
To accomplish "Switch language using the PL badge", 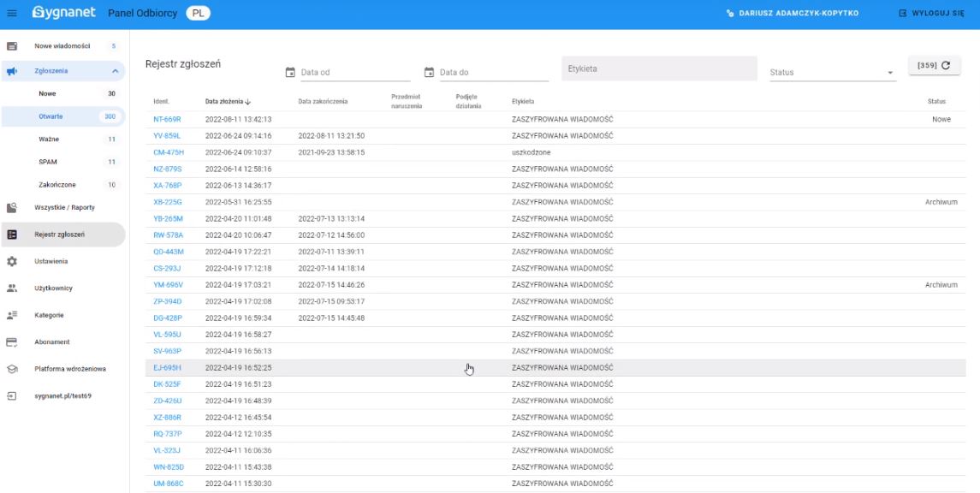I will [198, 13].
